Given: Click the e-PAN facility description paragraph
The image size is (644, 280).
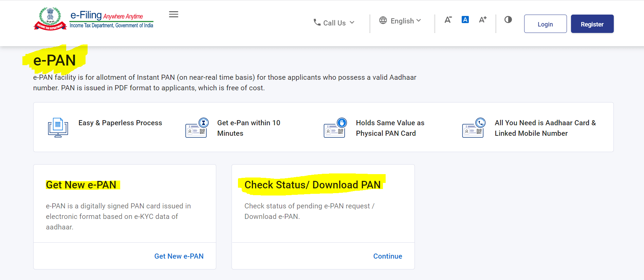Looking at the screenshot, I should pos(225,82).
